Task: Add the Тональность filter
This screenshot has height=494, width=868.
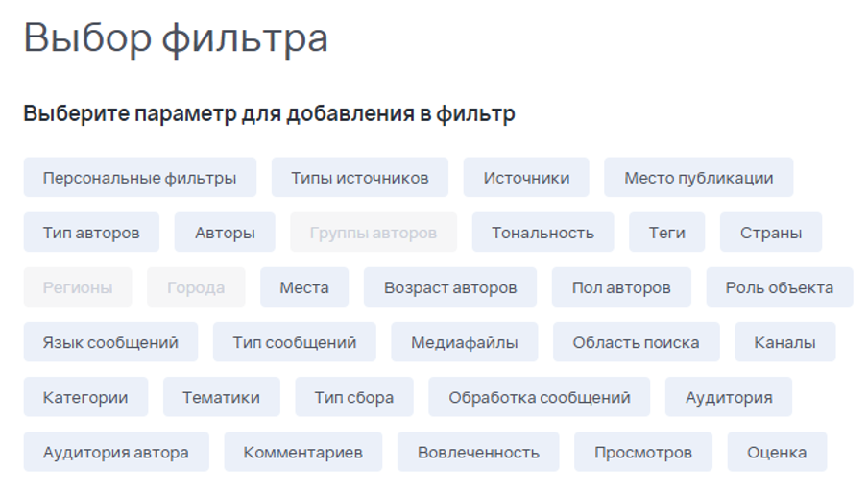Action: point(542,233)
